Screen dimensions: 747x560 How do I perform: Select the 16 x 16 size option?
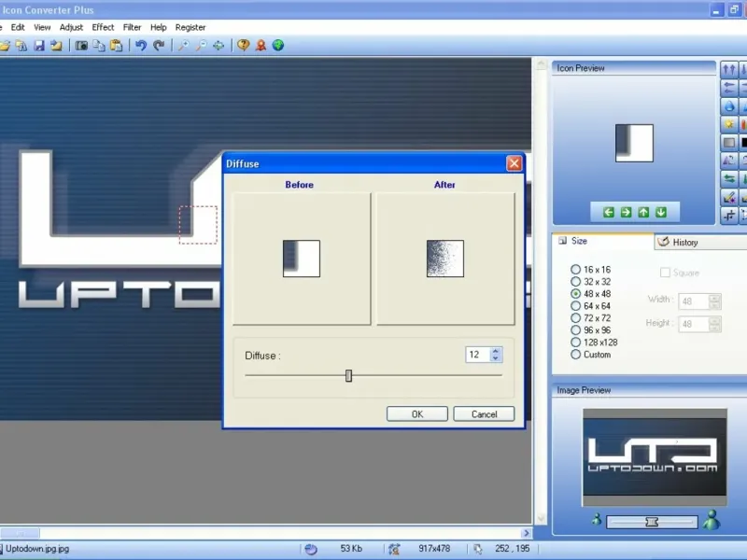click(590, 270)
